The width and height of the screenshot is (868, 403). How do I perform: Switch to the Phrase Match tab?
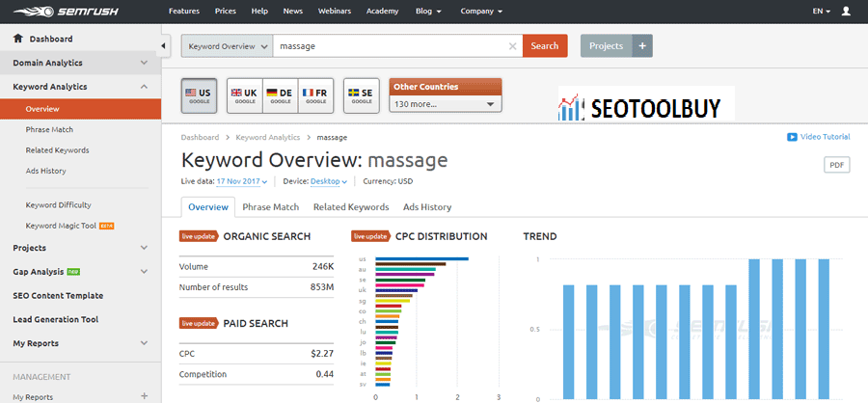(x=271, y=207)
